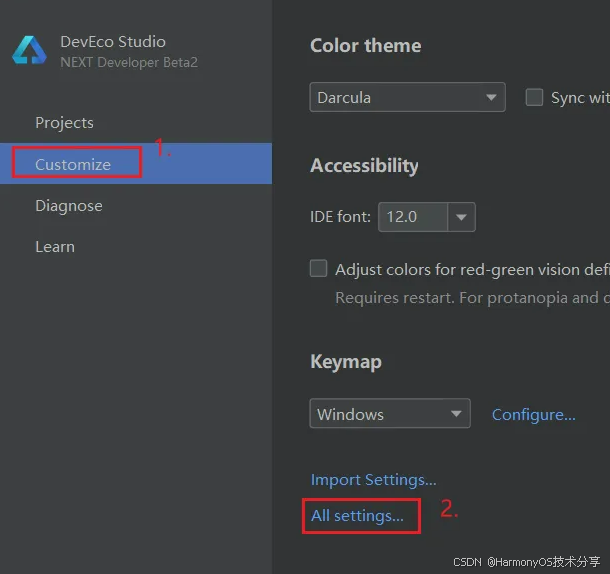This screenshot has width=610, height=574.
Task: Click the IDE font size field 12.0
Action: tap(413, 217)
